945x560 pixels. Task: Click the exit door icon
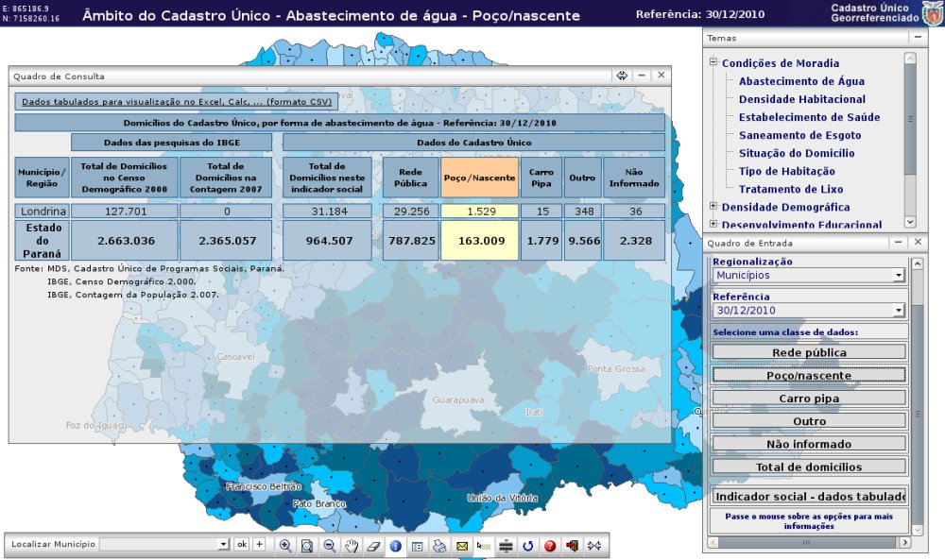pos(572,545)
